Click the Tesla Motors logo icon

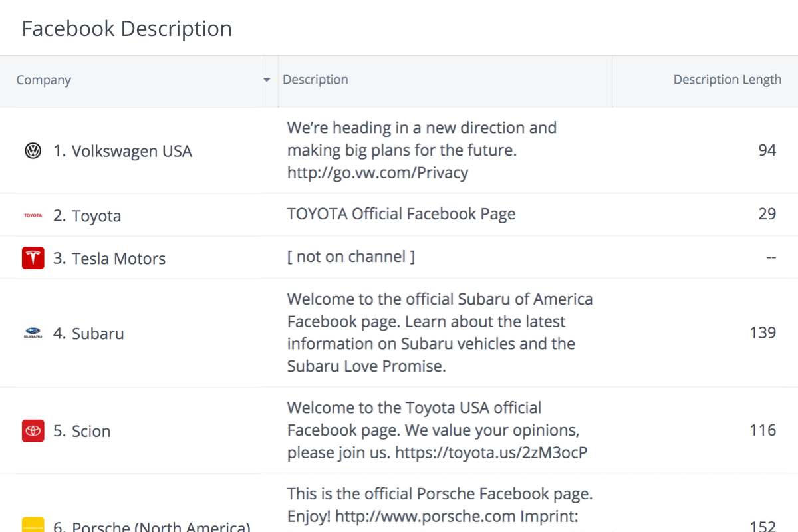[x=33, y=258]
